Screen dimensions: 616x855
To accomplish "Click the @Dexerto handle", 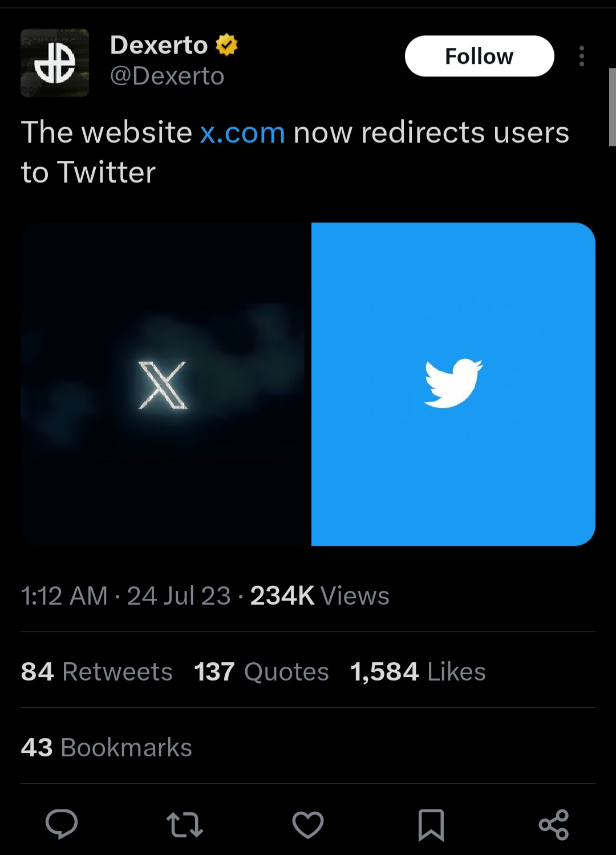I will (x=167, y=76).
